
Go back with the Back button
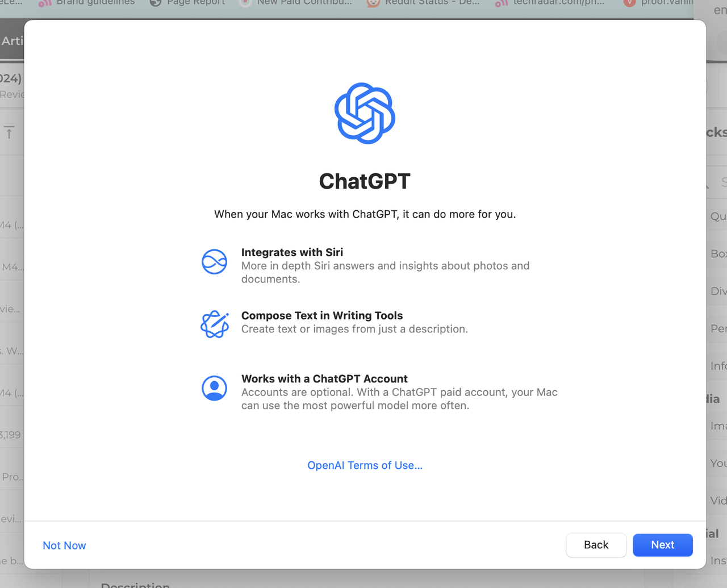596,545
